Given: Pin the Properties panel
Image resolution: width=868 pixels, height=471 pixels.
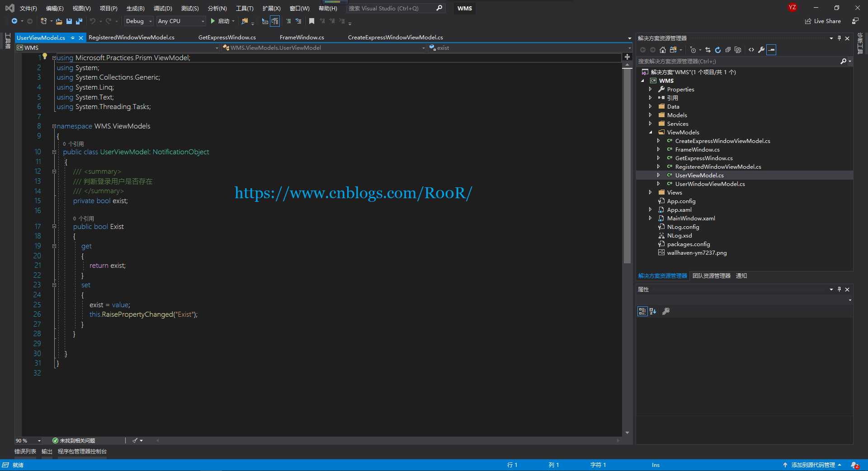Looking at the screenshot, I should [x=839, y=289].
